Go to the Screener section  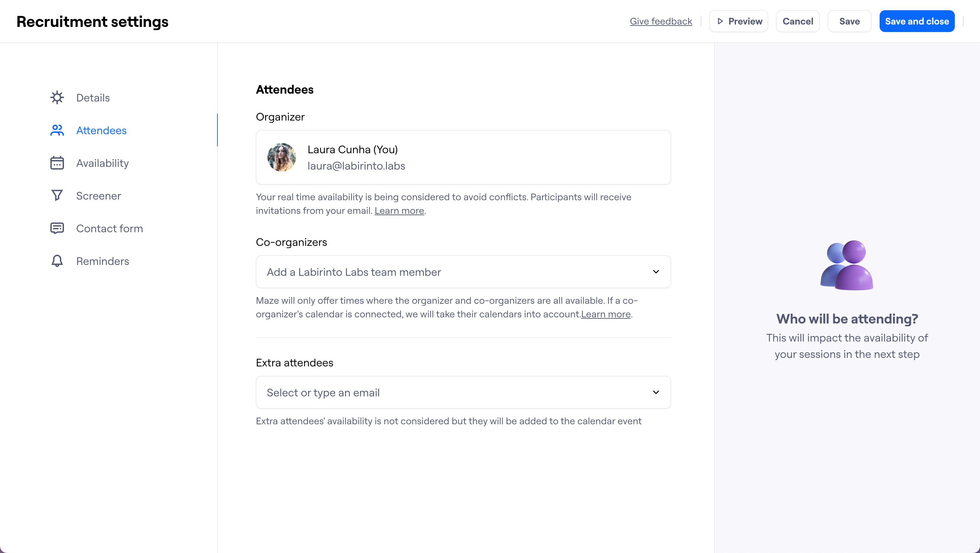[99, 195]
